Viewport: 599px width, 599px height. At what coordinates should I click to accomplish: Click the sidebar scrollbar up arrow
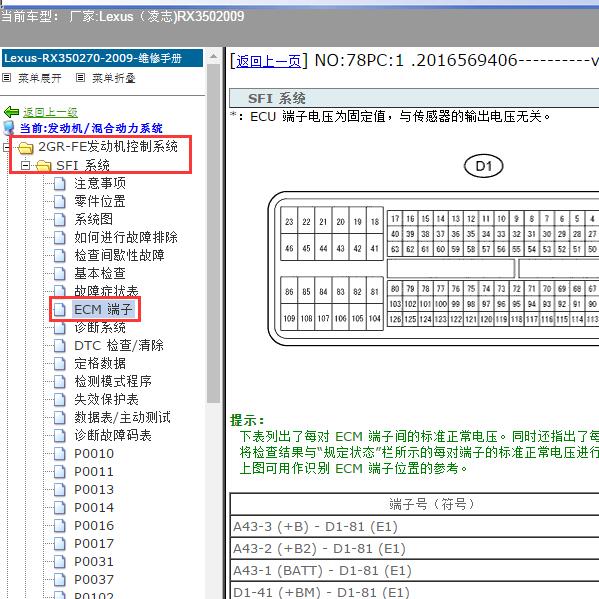214,57
